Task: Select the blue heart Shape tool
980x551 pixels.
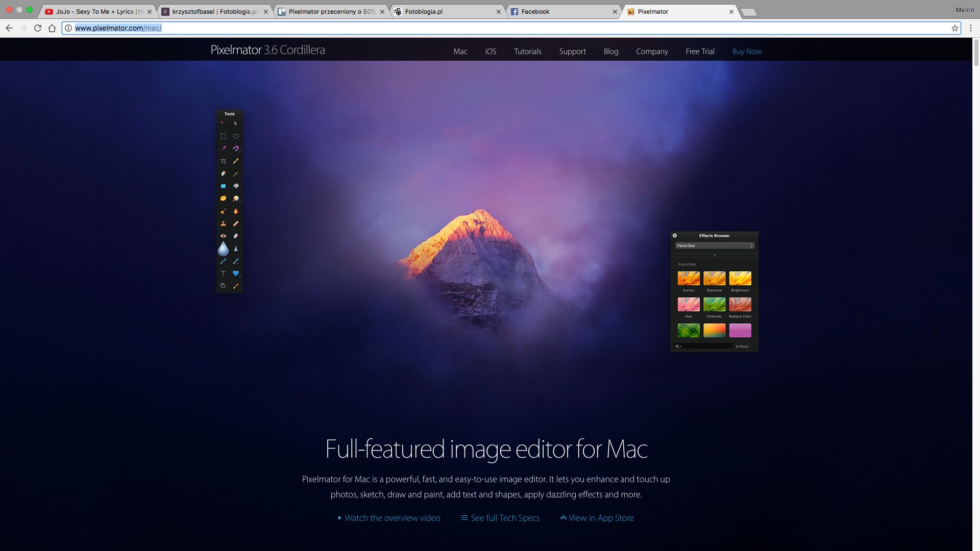Action: (236, 273)
